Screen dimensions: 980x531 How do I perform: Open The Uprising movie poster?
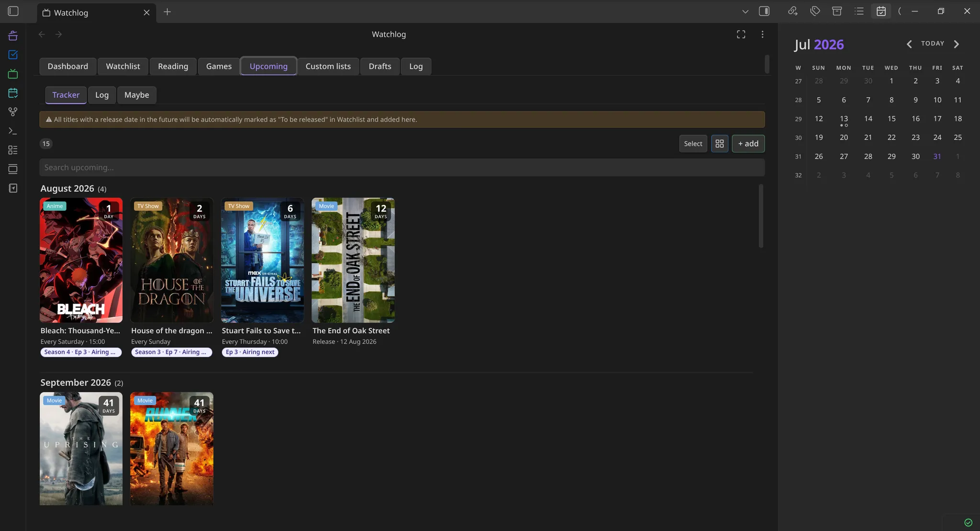[81, 449]
